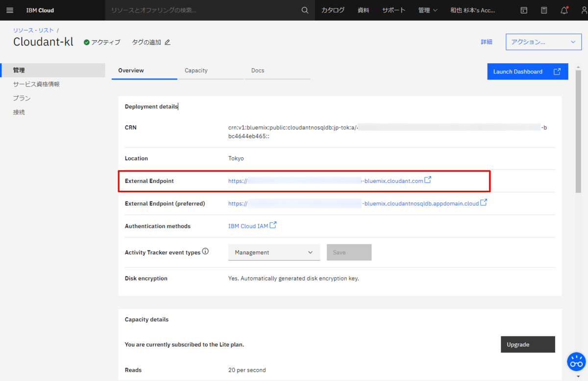
Task: Click the search magnifier in the top bar
Action: 304,10
